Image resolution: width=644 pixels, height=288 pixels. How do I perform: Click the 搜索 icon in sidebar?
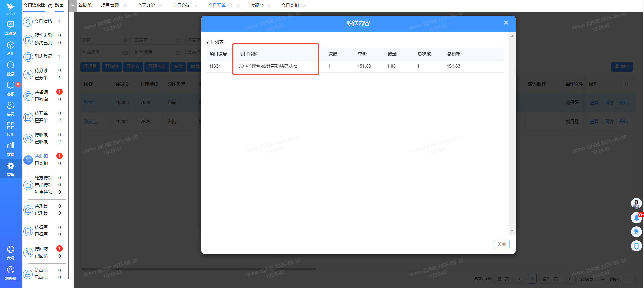pos(11,68)
